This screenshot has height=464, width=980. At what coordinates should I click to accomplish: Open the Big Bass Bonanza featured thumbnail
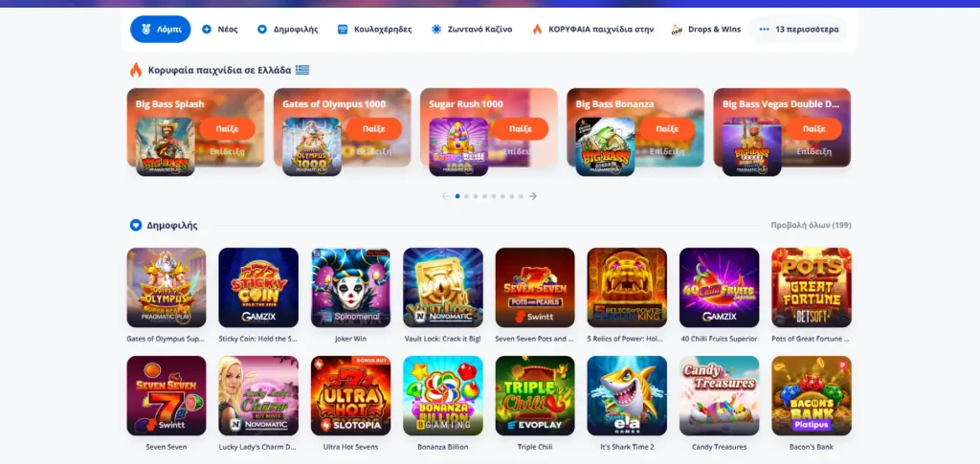(605, 146)
